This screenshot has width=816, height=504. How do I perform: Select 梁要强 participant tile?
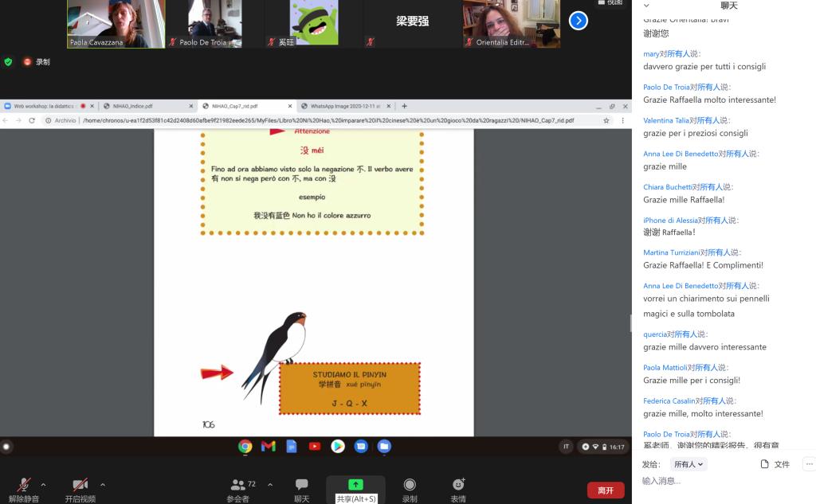coord(413,24)
